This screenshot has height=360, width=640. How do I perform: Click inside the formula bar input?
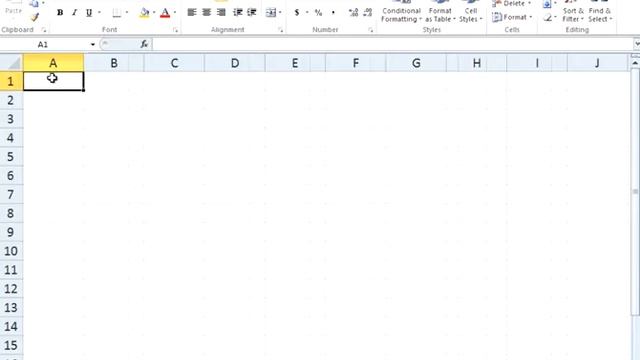(393, 44)
